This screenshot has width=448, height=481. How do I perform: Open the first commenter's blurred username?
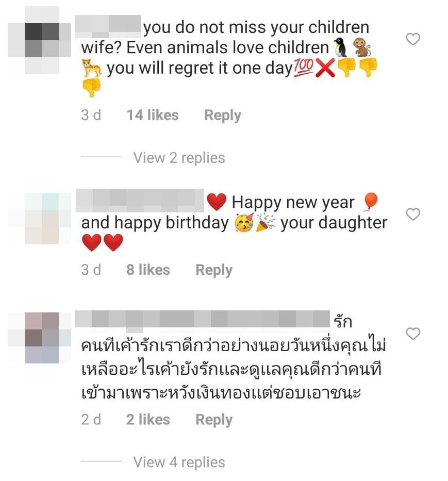[108, 26]
